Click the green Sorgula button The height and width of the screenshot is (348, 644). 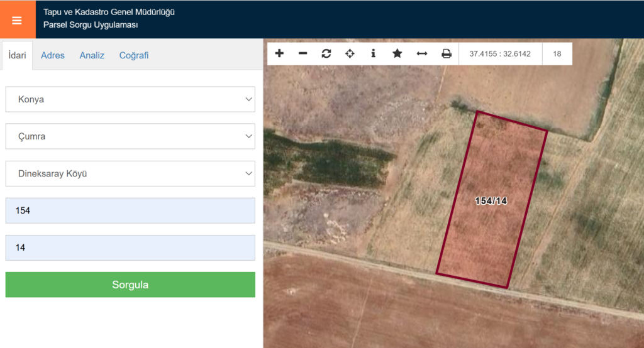pyautogui.click(x=130, y=285)
